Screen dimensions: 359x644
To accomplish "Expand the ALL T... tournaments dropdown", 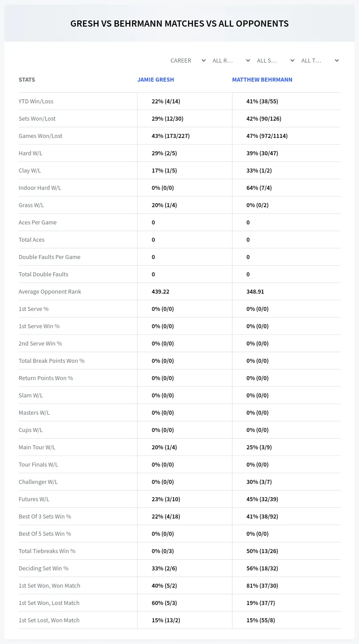I will click(320, 60).
